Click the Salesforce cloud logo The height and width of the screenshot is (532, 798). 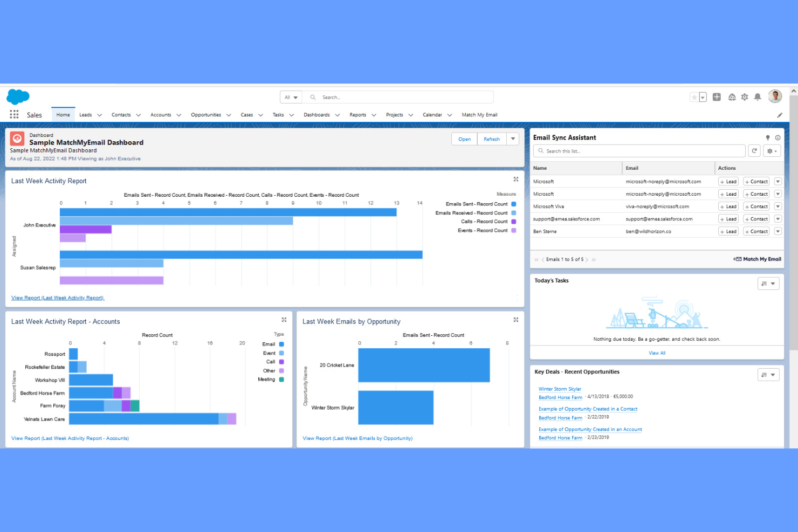[x=18, y=97]
